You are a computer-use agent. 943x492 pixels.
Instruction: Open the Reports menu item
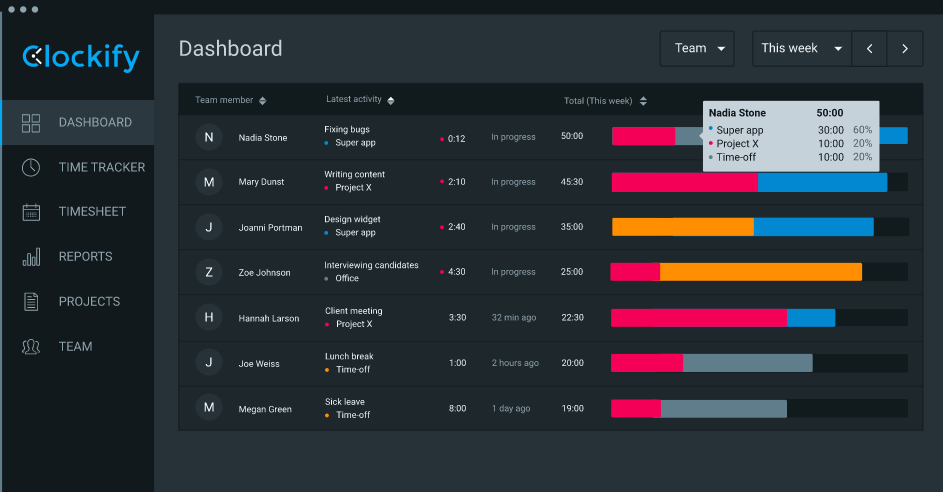[85, 257]
